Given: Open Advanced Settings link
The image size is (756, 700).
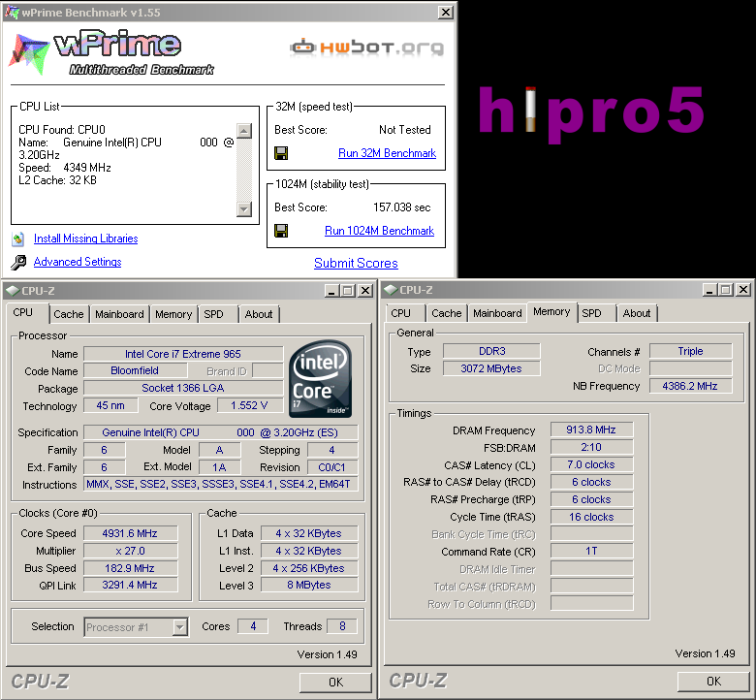Looking at the screenshot, I should tap(78, 262).
